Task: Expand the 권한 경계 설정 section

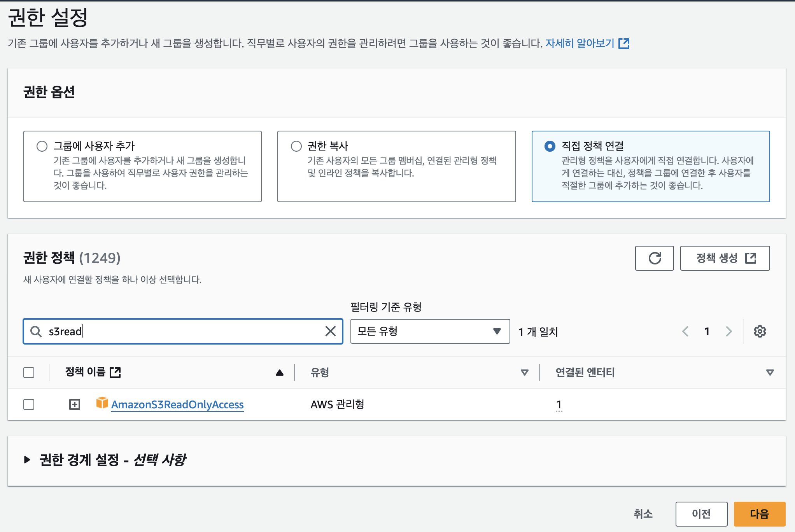Action: pos(27,460)
